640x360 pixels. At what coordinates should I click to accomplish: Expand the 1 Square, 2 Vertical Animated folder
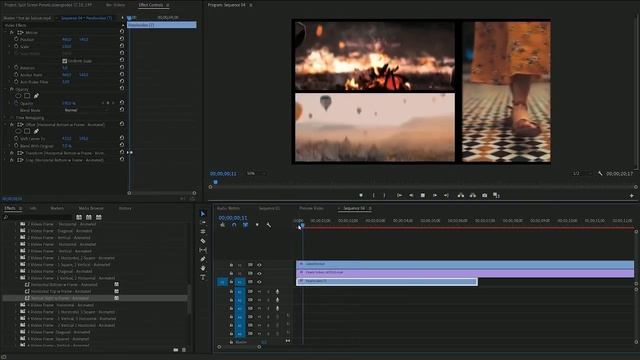tap(17, 264)
